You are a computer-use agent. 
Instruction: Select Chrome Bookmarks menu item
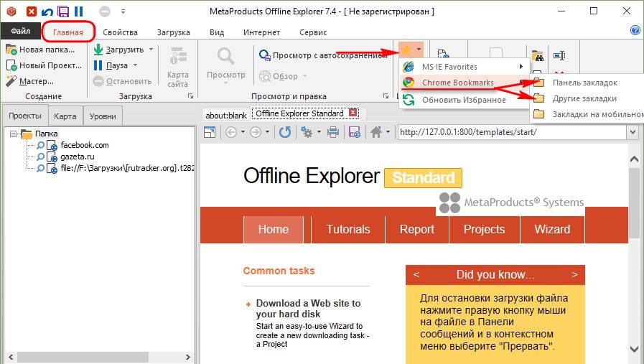(x=464, y=83)
